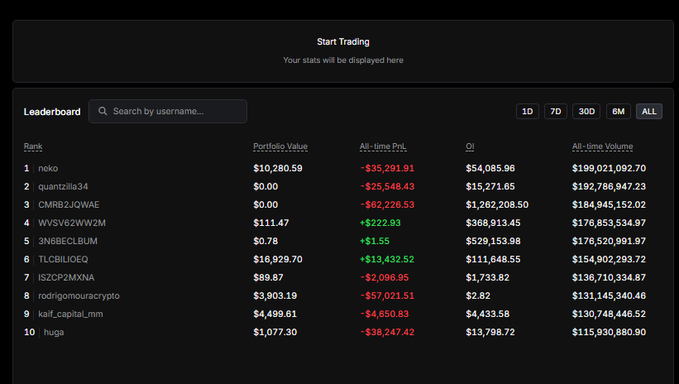679x384 pixels.
Task: Click volume $184,945,152.02
Action: 609,205
